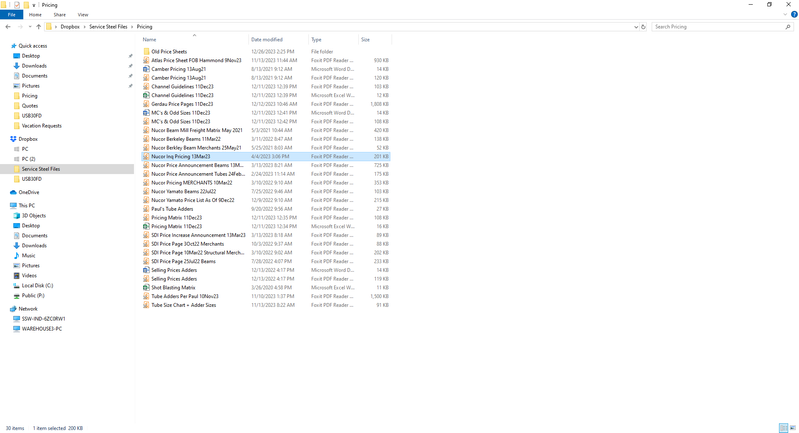This screenshot has width=799, height=433.
Task: Expand the ribbon using the chevron
Action: (786, 15)
